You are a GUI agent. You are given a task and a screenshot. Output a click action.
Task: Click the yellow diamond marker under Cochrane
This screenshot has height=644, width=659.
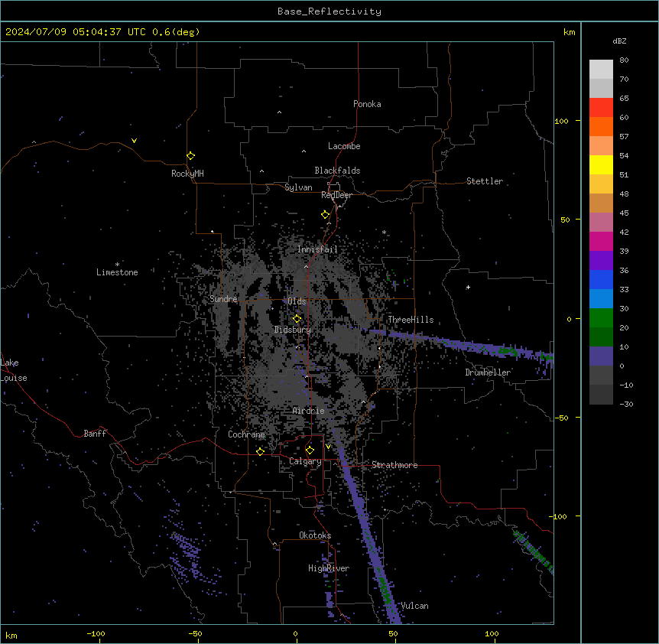(x=260, y=451)
